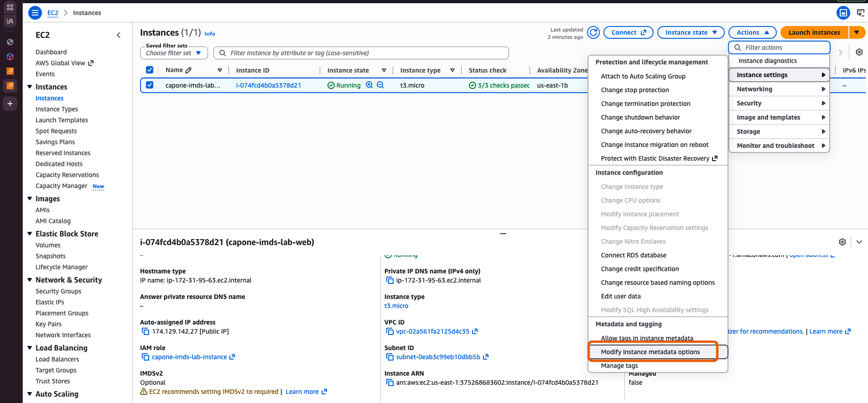
Task: Open Volumes in the sidebar
Action: coord(48,245)
